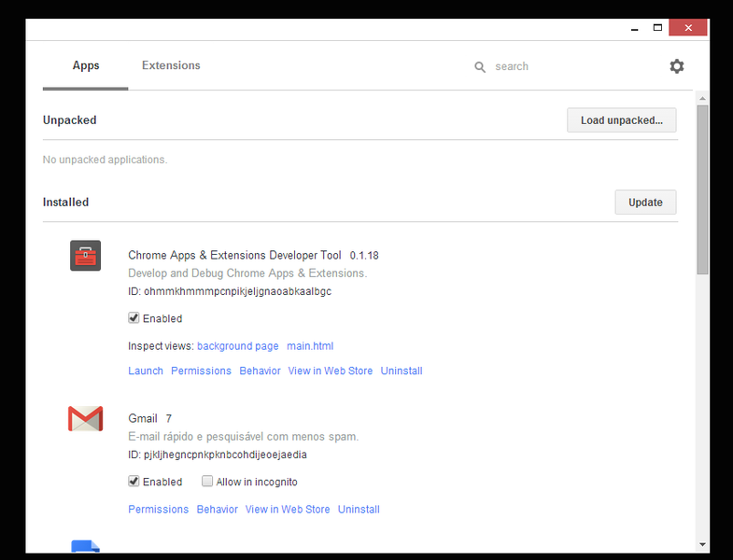The image size is (733, 560).
Task: Click the Unpacked section heading
Action: coord(70,120)
